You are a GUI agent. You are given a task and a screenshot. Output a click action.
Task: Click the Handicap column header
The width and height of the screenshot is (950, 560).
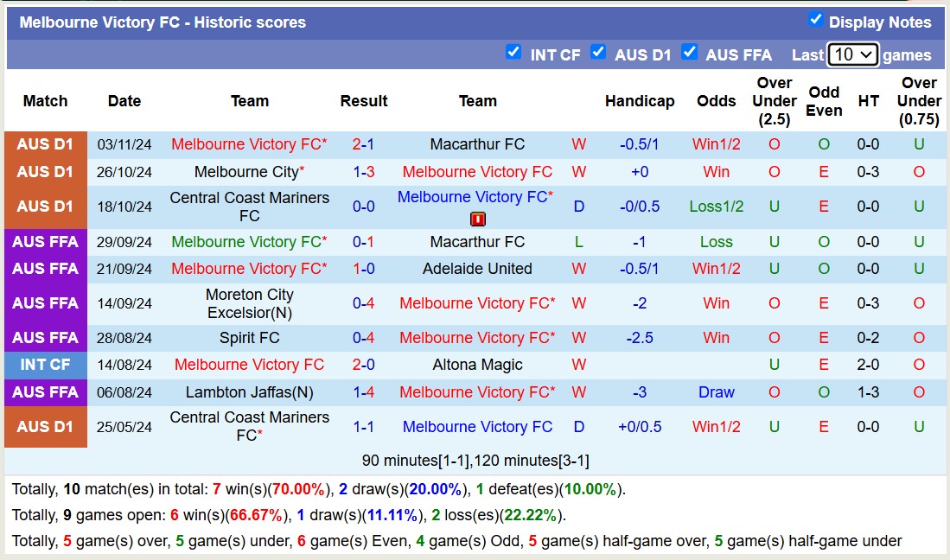click(x=640, y=101)
